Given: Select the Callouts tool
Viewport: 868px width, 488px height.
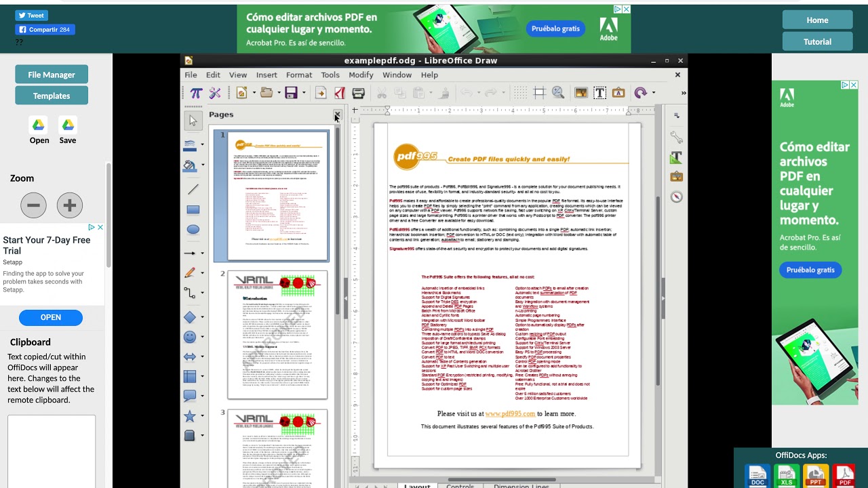Looking at the screenshot, I should coord(190,396).
